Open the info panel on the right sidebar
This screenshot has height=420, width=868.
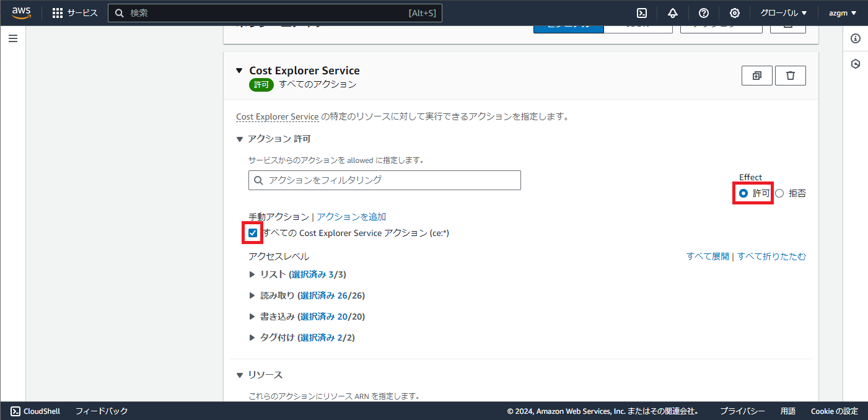[x=856, y=38]
